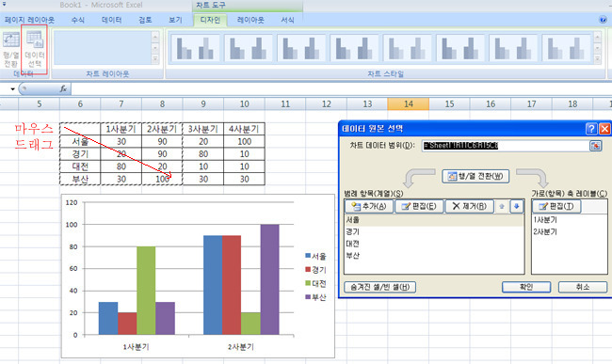Image resolution: width=612 pixels, height=364 pixels.
Task: Switch to the Format (서식) chart tab
Action: tap(288, 20)
